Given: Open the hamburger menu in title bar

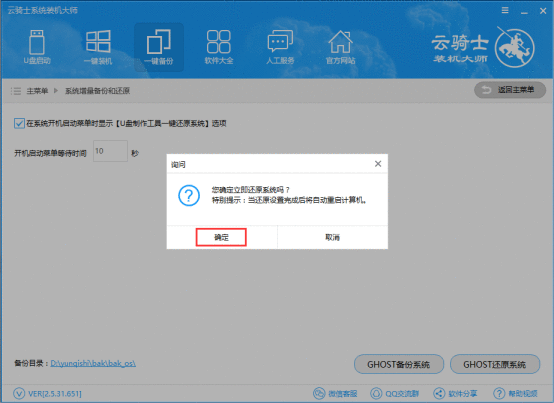Looking at the screenshot, I should [505, 11].
